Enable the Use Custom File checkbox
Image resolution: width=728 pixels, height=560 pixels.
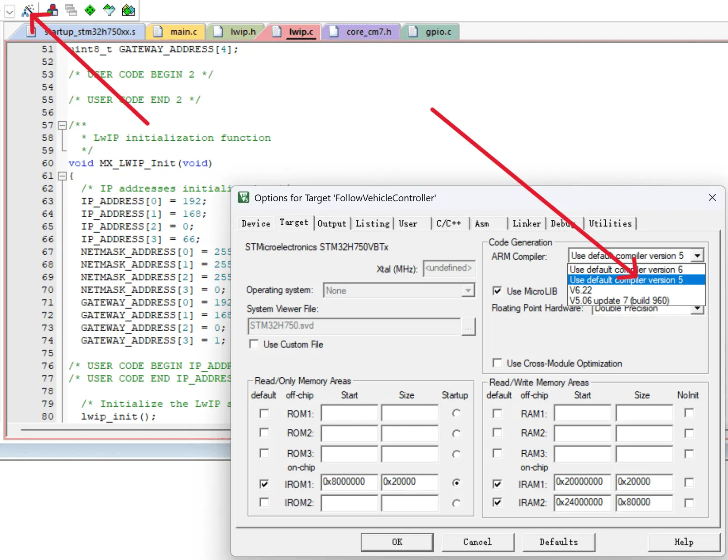tap(254, 344)
